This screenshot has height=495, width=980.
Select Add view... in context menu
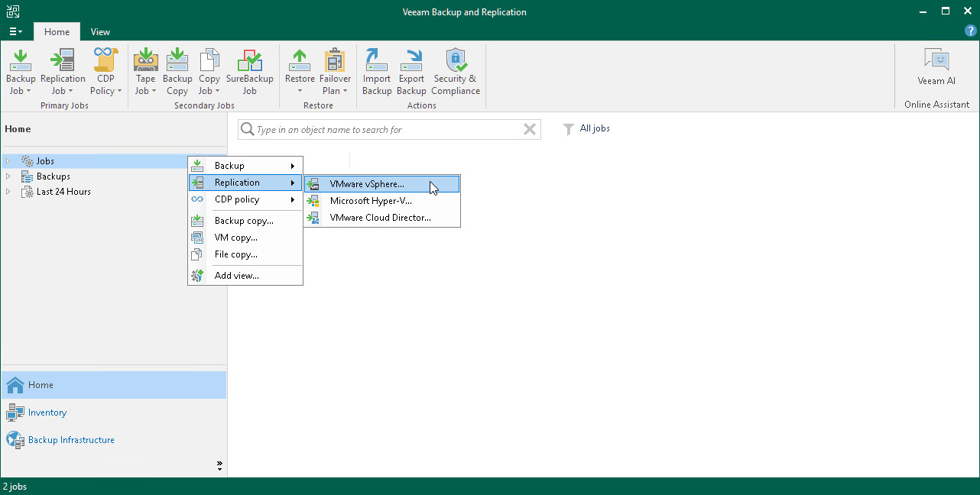(245, 276)
